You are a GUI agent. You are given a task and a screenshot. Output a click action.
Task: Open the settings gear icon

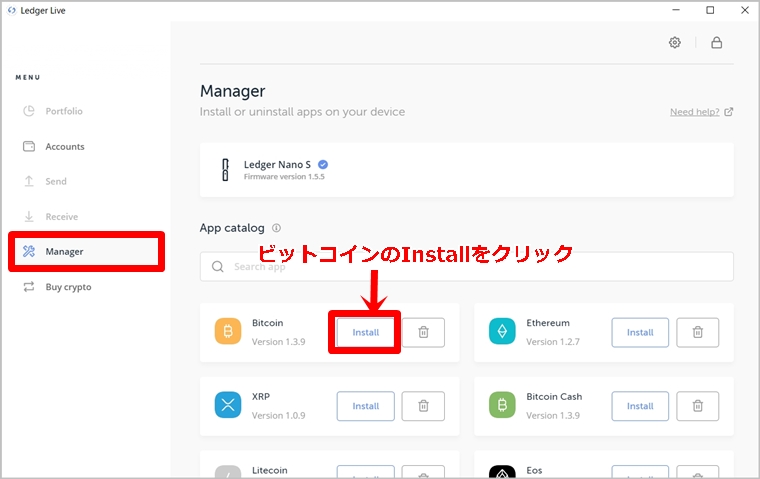674,43
